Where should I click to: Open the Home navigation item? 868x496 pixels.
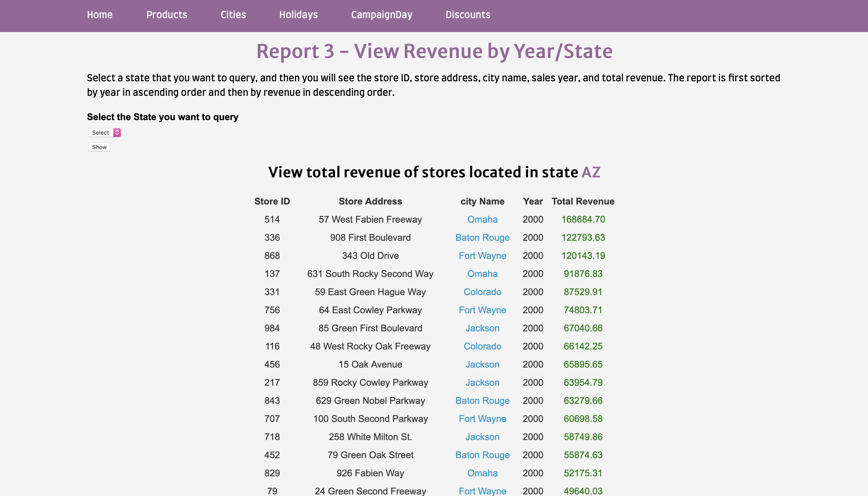[99, 15]
